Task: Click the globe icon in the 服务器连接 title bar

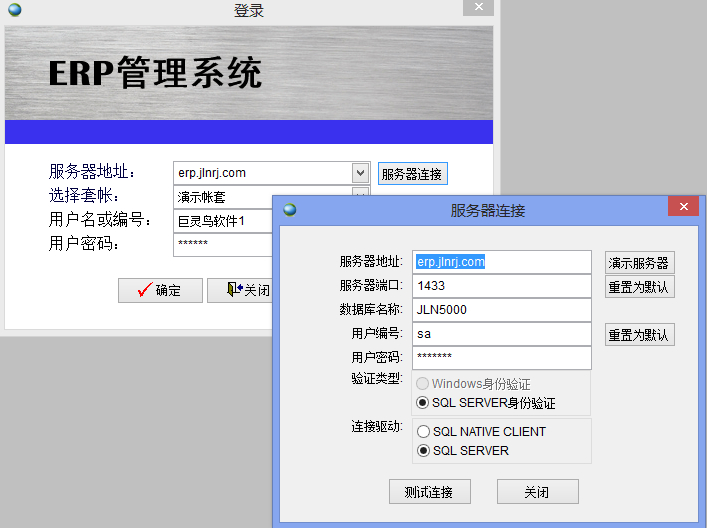Action: click(x=290, y=210)
